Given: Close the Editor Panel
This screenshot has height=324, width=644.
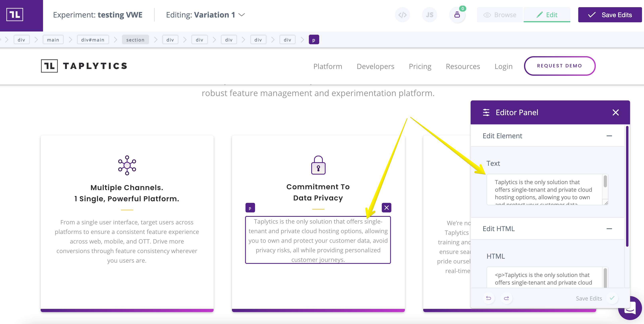Looking at the screenshot, I should 616,113.
